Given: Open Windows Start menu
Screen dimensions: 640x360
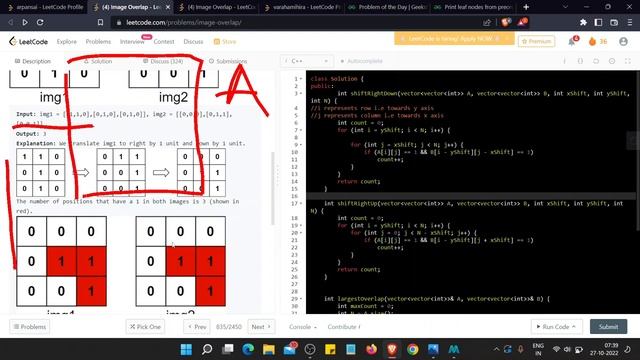Looking at the screenshot, I should tap(186, 349).
